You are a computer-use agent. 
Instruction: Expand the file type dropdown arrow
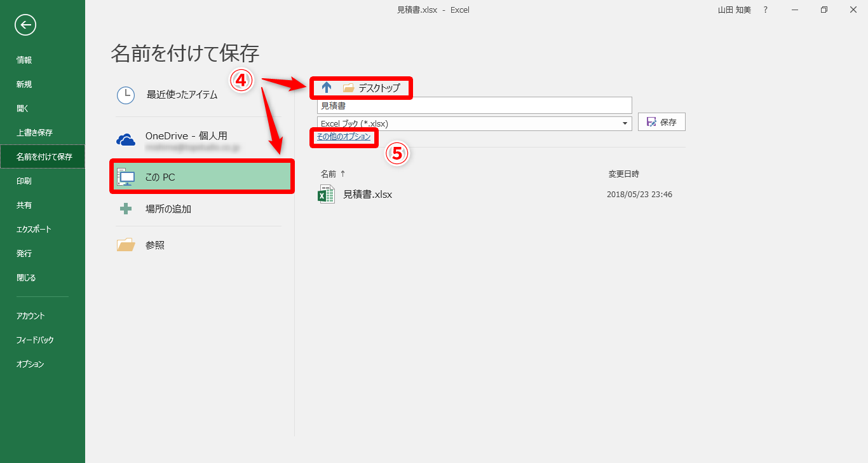pos(625,123)
